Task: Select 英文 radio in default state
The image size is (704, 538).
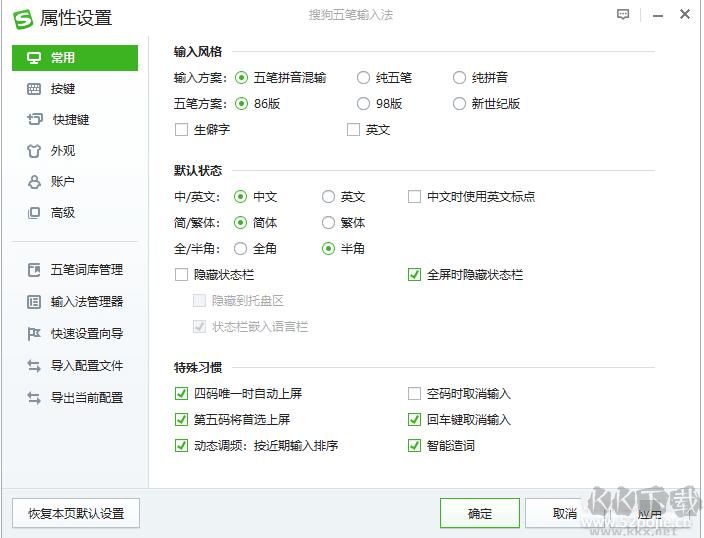Action: [x=329, y=197]
